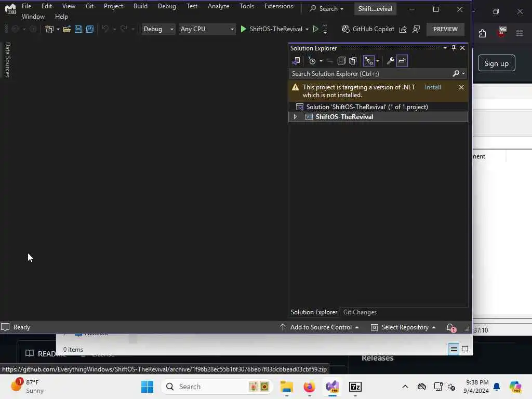Click Sign up in the browser window

(x=496, y=63)
